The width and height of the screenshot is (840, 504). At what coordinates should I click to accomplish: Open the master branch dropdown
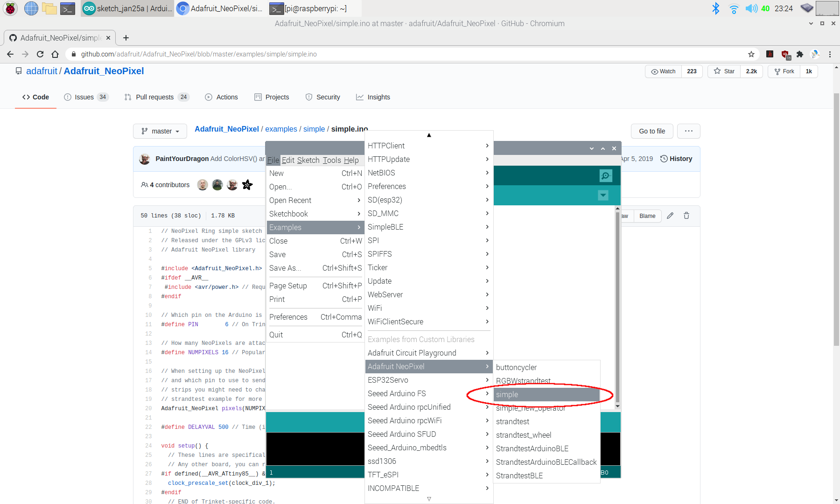(160, 131)
